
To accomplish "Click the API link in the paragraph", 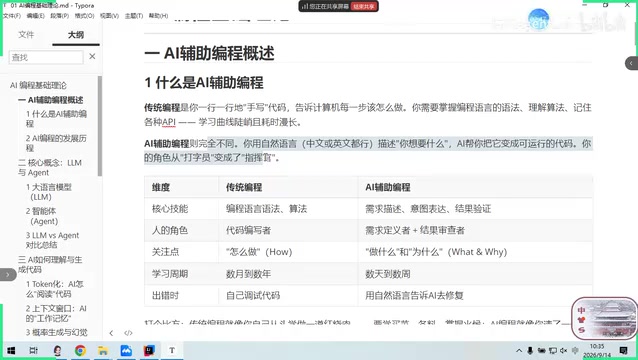I will pyautogui.click(x=169, y=122).
